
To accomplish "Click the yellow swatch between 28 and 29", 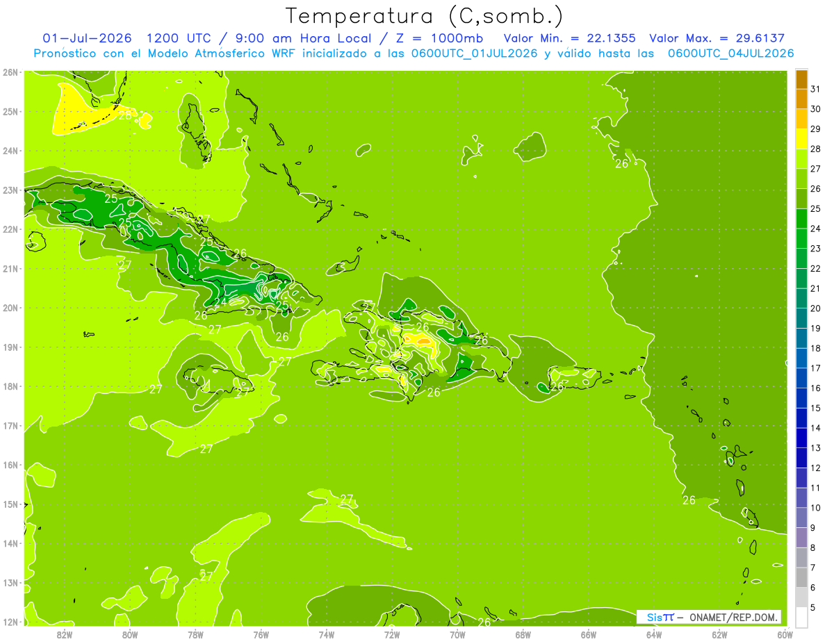I will (801, 139).
